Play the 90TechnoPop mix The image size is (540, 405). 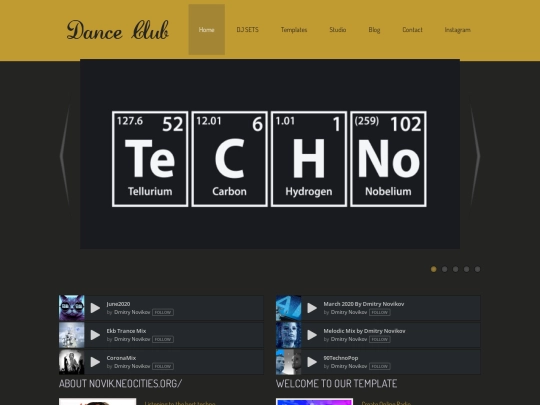(312, 362)
